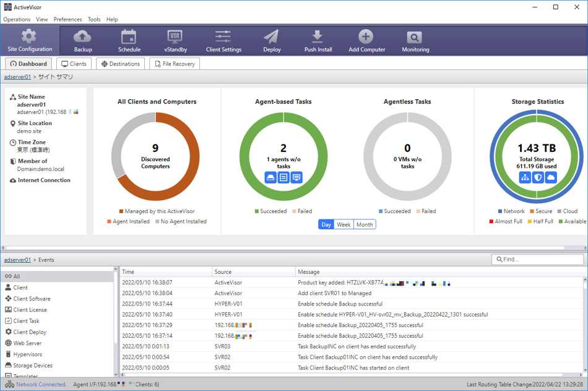The height and width of the screenshot is (391, 588).
Task: Switch to the File Recovery tab
Action: [x=175, y=64]
